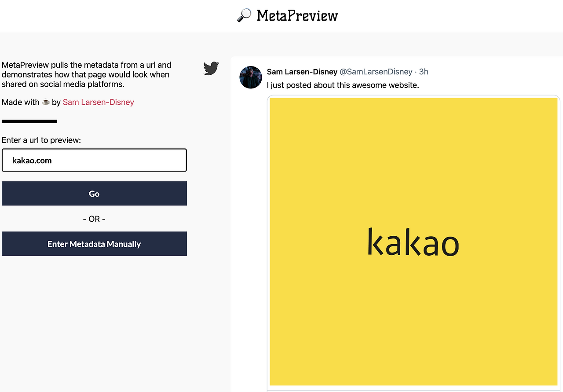Choose Enter Metadata Manually

tap(94, 244)
